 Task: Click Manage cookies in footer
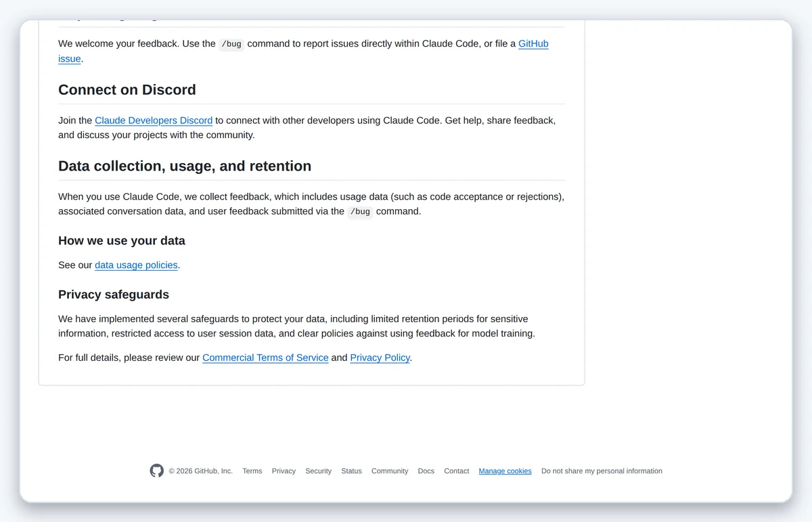[505, 471]
